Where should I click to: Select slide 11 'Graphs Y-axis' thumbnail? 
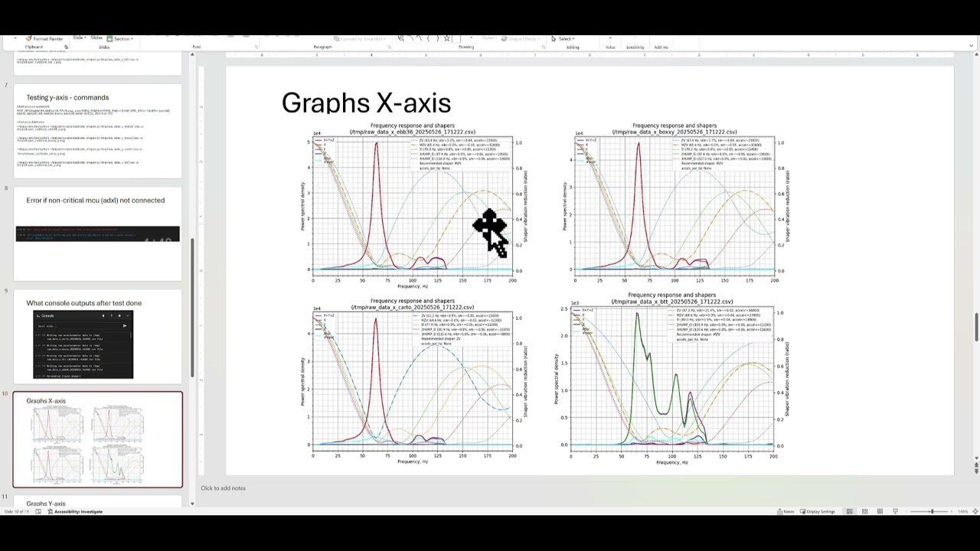(97, 501)
